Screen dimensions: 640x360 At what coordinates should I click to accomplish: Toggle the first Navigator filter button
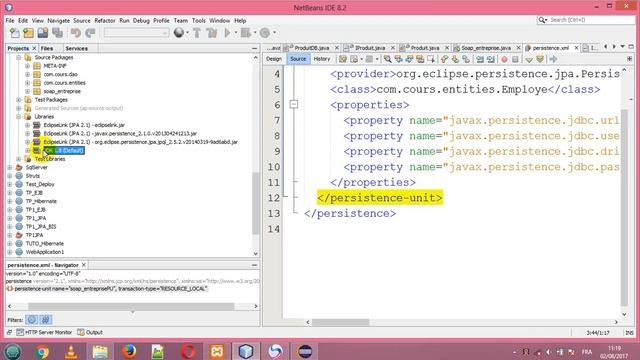point(31,320)
